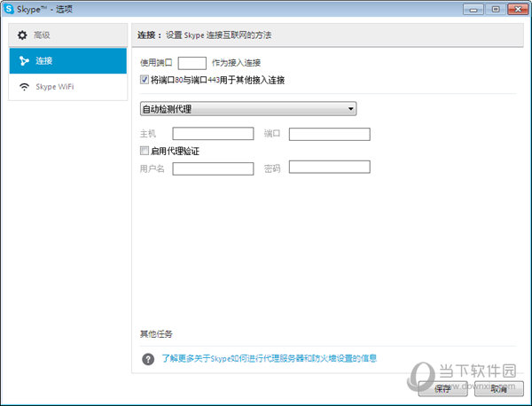The height and width of the screenshot is (406, 532).
Task: Expand the 自动检测代理 proxy dropdown
Action: click(248, 108)
